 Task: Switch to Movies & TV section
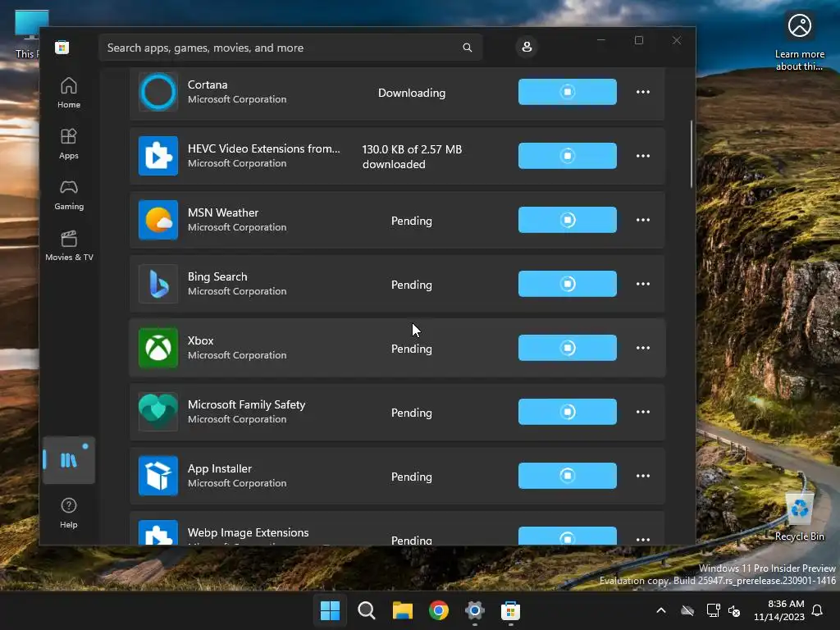[69, 246]
